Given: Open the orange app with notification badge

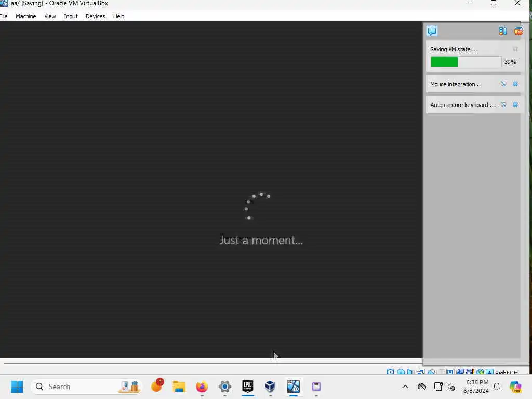Looking at the screenshot, I should tap(157, 386).
